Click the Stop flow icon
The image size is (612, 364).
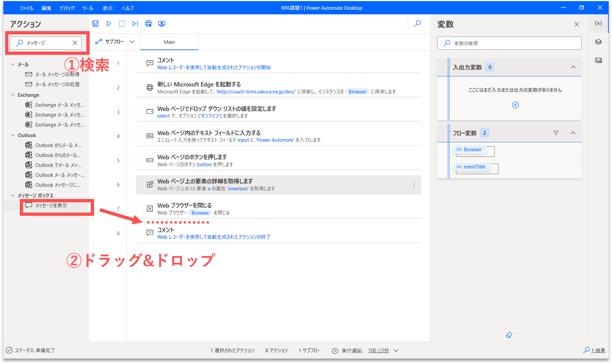coord(122,24)
